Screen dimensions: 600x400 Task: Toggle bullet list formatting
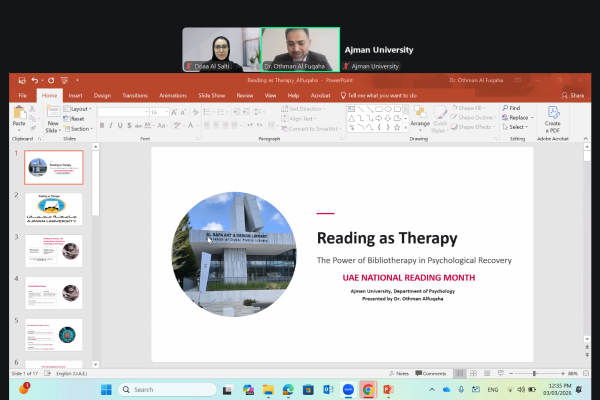pos(209,112)
